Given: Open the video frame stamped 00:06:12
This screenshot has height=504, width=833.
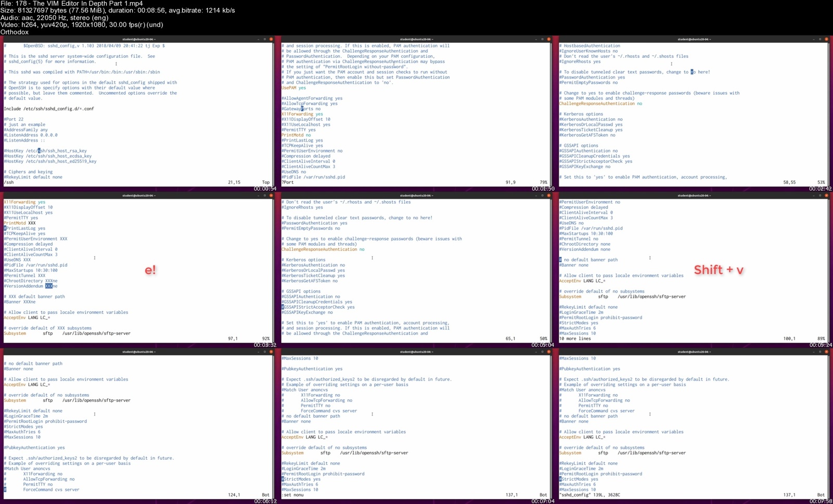Looking at the screenshot, I should 138,425.
